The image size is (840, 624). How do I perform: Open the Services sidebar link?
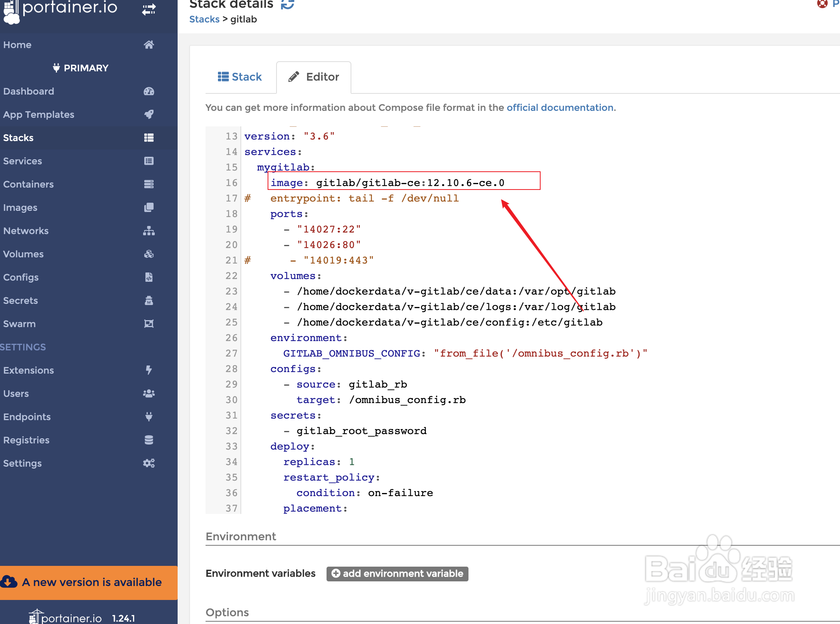click(22, 161)
